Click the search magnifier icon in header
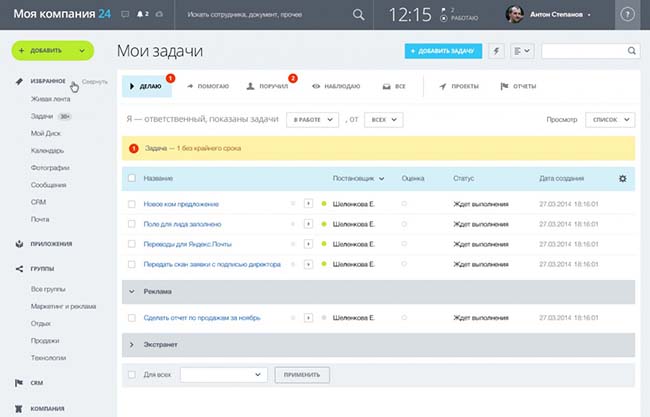This screenshot has height=417, width=650. click(359, 15)
